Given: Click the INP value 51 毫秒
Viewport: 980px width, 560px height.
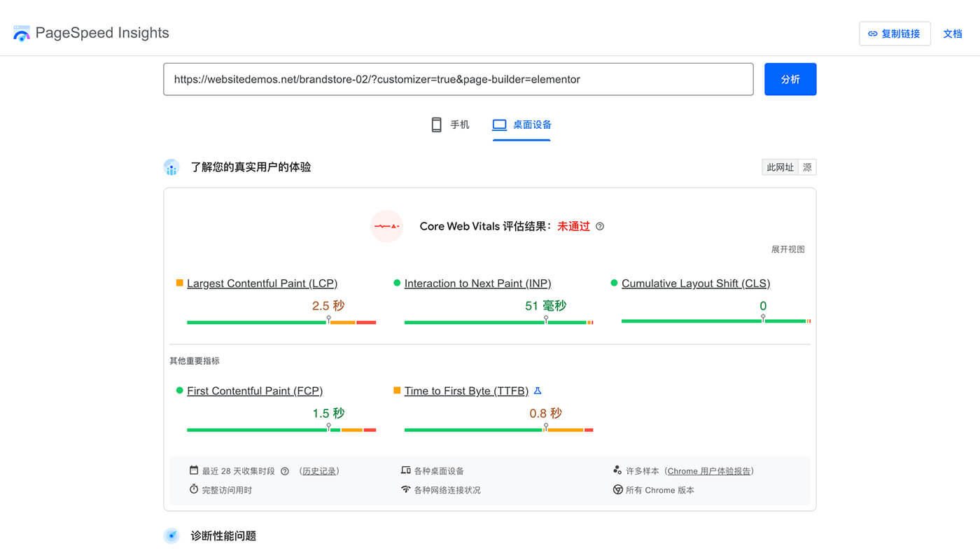Looking at the screenshot, I should pos(545,306).
